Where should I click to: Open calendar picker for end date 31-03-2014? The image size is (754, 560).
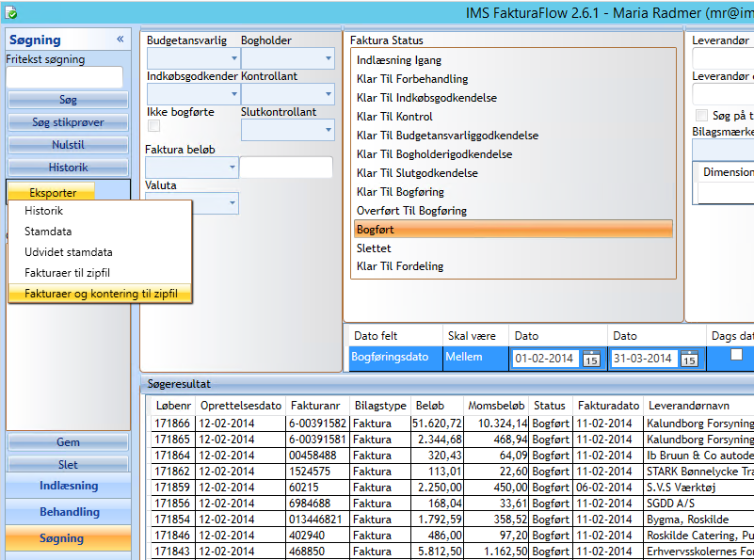(x=689, y=359)
